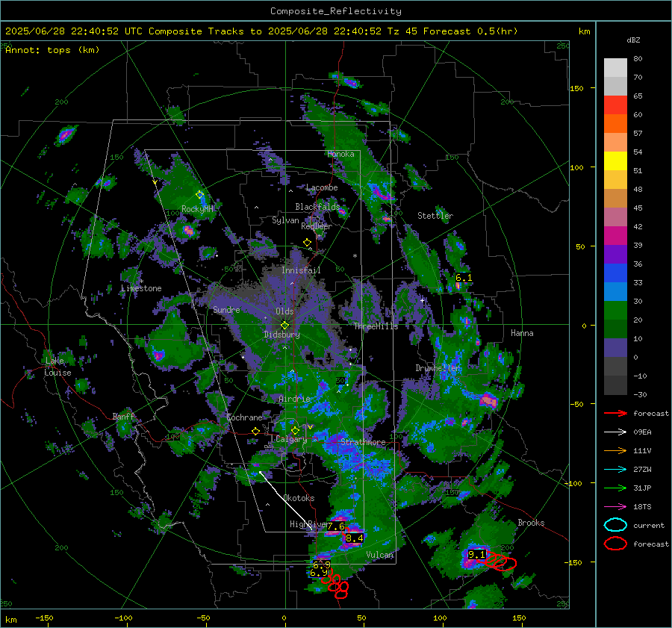Select the cyan 27ZW arrow icon
Image resolution: width=672 pixels, height=628 pixels.
(x=615, y=470)
